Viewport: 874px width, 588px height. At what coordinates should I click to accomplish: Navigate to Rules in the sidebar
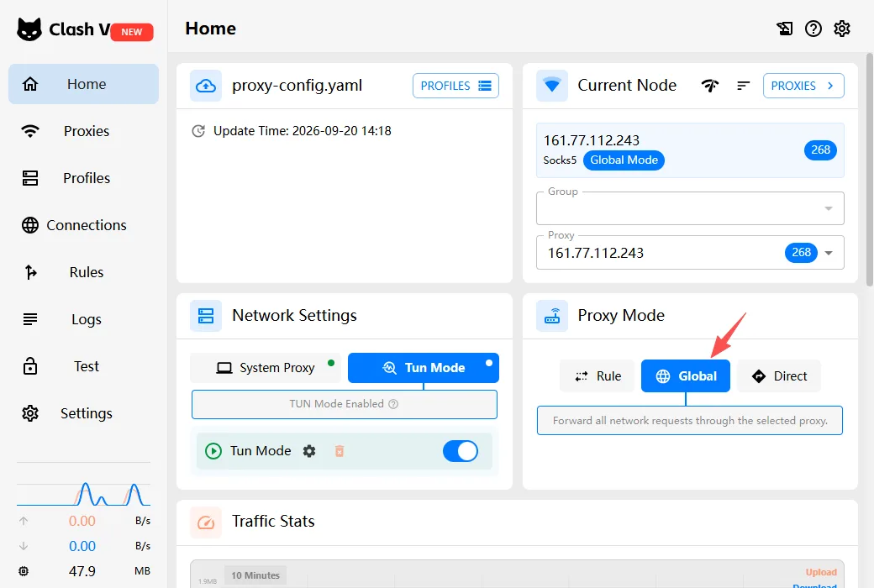coord(83,272)
